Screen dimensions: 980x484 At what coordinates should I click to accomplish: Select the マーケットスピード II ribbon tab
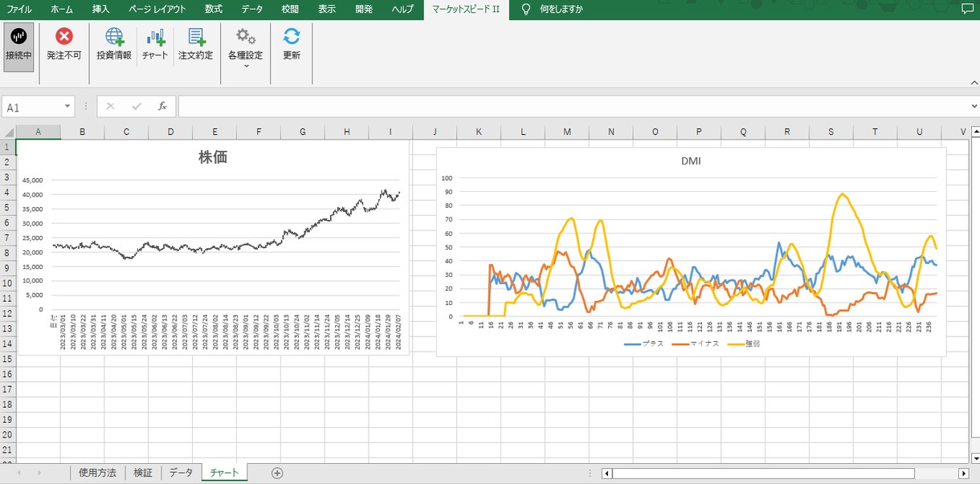coord(466,10)
